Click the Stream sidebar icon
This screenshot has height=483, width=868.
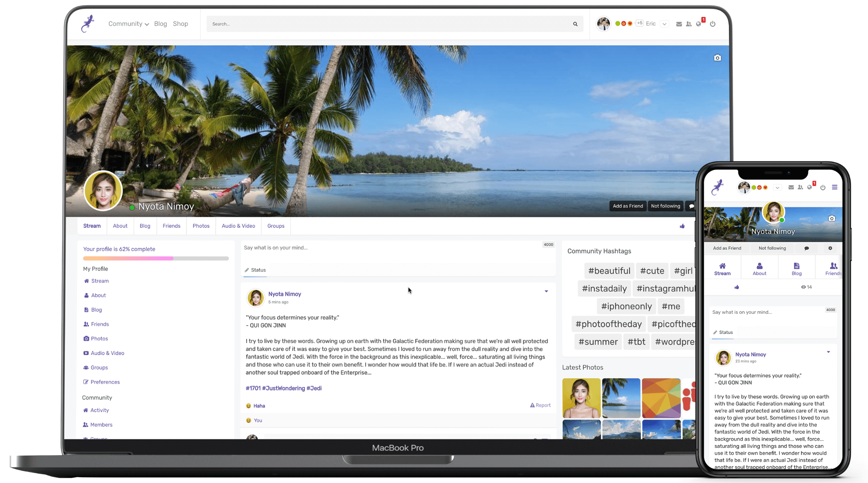point(86,281)
